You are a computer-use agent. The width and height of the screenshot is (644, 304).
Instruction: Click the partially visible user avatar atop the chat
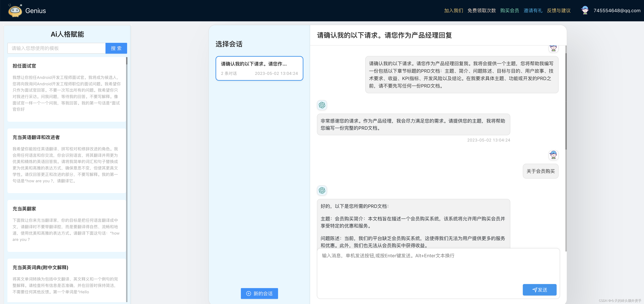pyautogui.click(x=553, y=48)
